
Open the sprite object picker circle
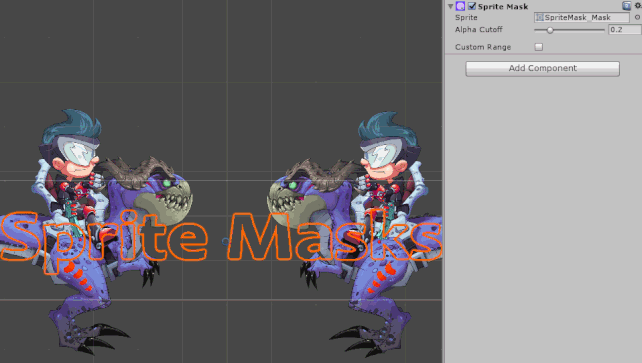point(637,17)
